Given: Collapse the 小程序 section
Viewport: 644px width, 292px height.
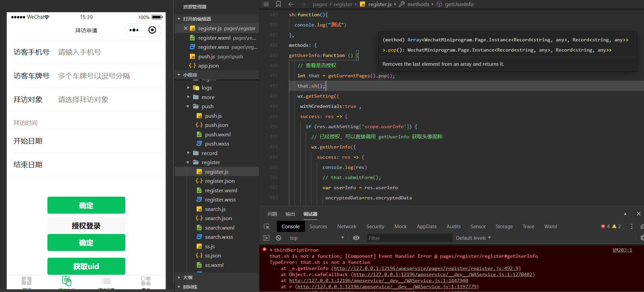Looking at the screenshot, I should (179, 75).
